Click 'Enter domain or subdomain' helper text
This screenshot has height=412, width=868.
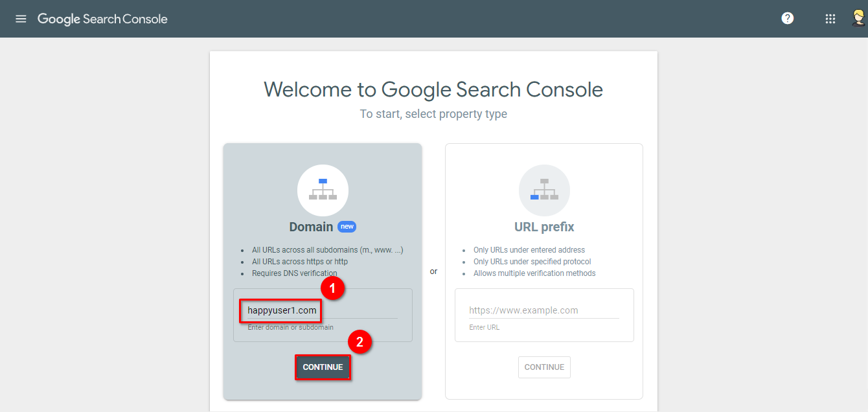290,327
